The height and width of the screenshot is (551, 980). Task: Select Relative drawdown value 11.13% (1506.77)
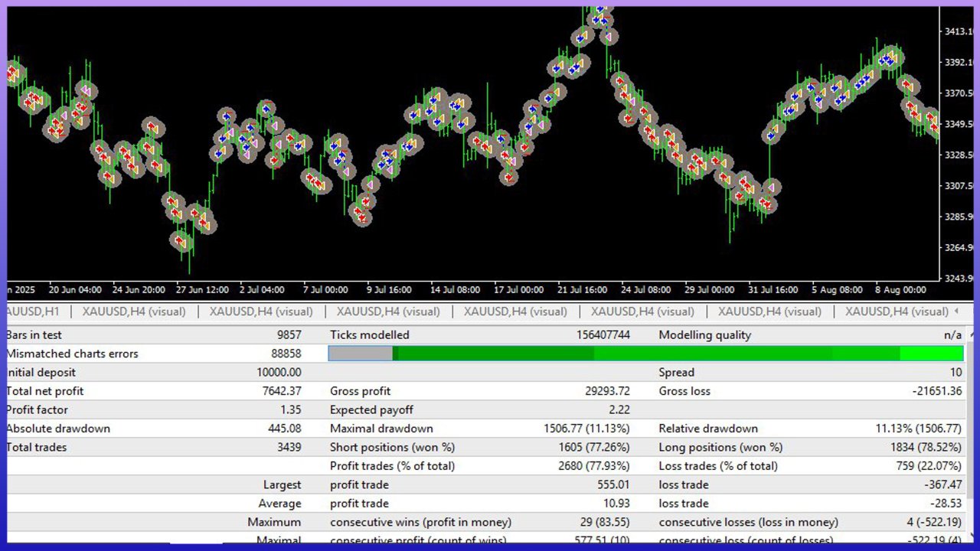919,429
